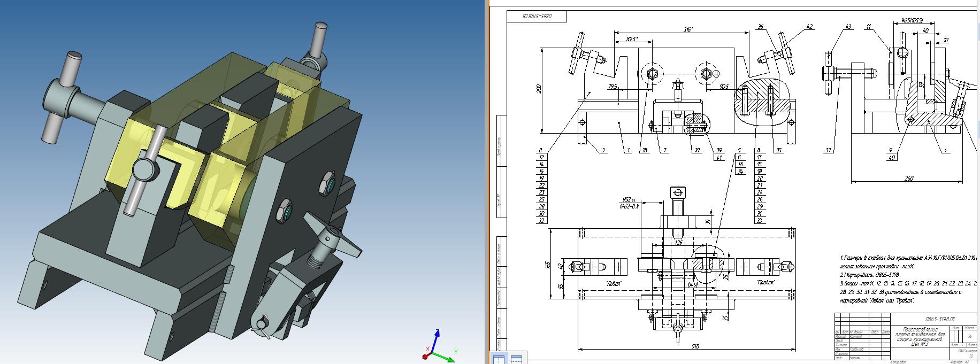
Task: Select the 79,5 dimension value
Action: [x=612, y=86]
